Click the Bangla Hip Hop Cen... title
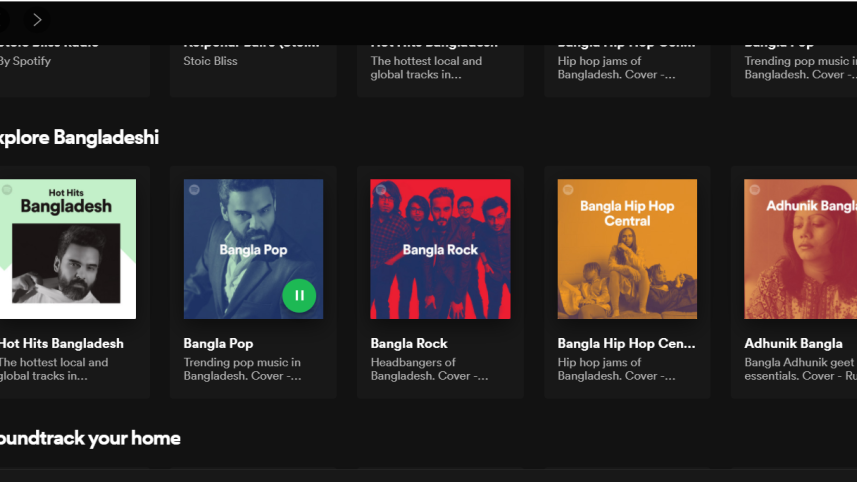The image size is (857, 482). point(626,343)
